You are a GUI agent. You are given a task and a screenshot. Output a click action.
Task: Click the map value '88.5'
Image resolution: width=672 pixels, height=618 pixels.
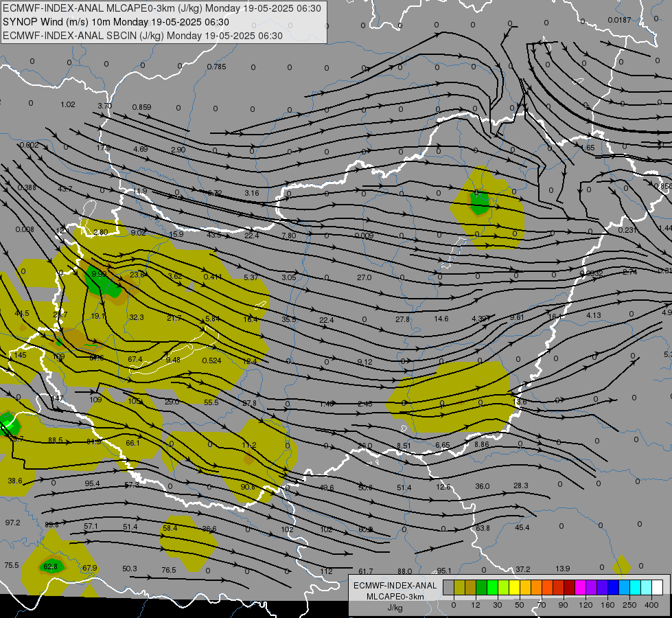(56, 440)
